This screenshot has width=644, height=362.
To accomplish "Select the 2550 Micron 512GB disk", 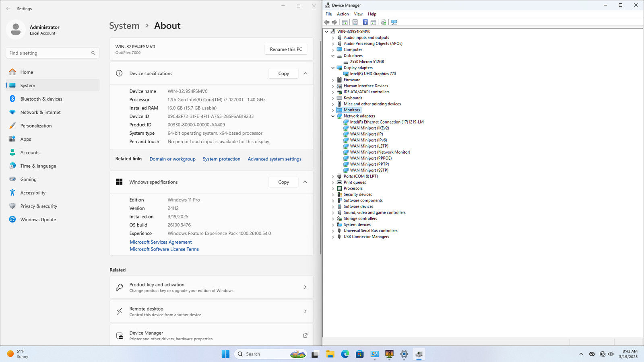I will point(367,62).
